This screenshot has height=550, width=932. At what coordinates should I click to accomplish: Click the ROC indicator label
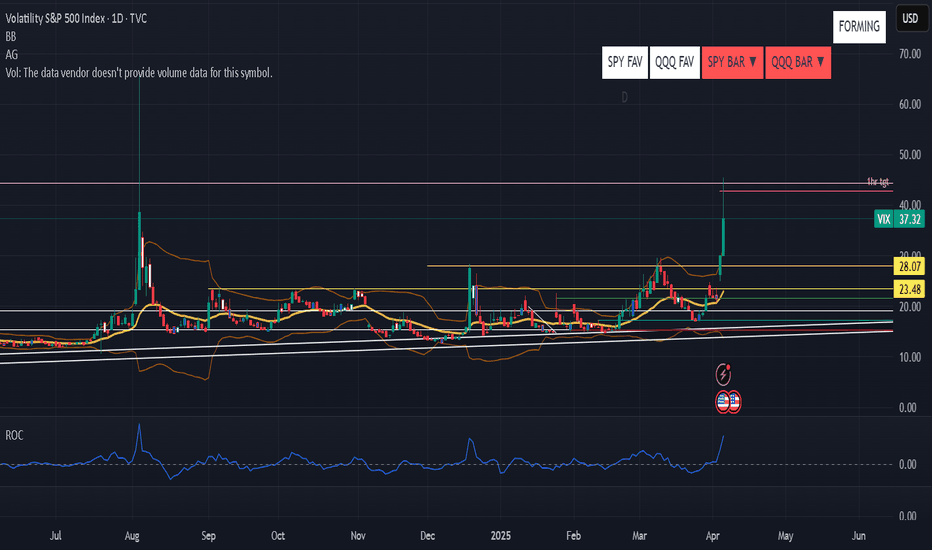click(14, 435)
